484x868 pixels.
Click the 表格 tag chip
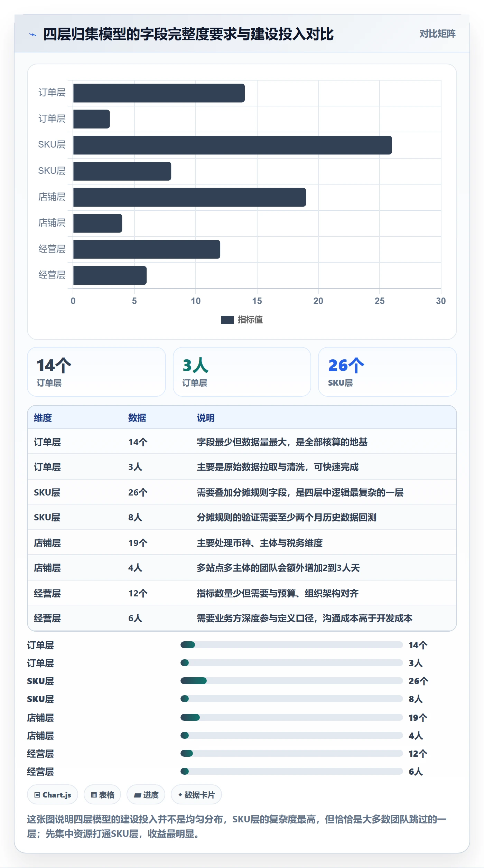(x=102, y=795)
